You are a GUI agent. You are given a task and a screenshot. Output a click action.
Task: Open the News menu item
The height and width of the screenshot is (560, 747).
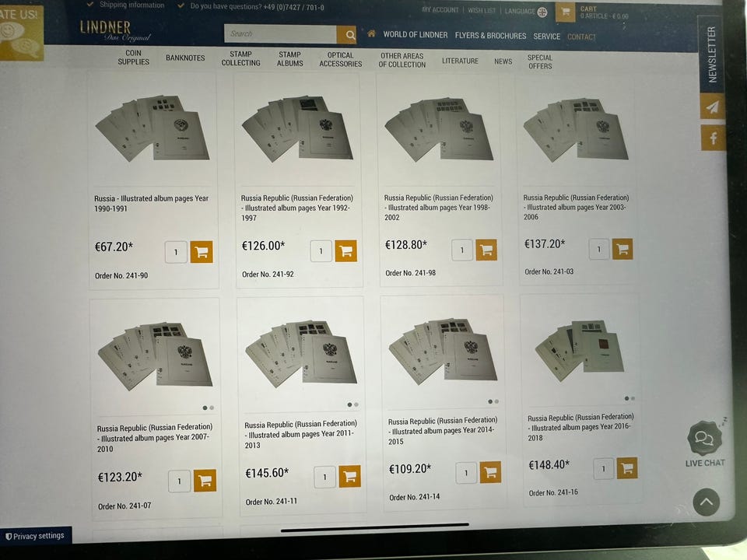point(503,61)
